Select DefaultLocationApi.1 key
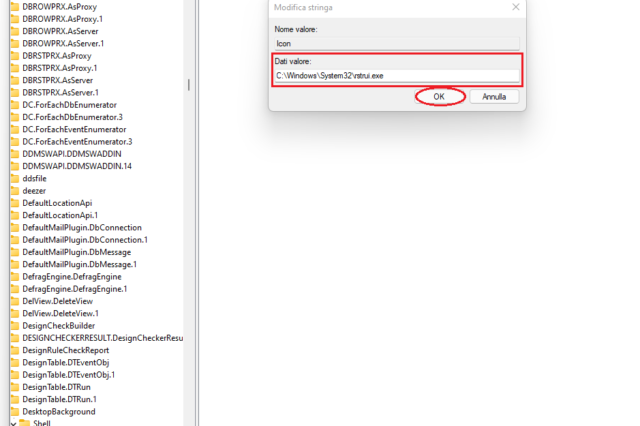 (60, 215)
